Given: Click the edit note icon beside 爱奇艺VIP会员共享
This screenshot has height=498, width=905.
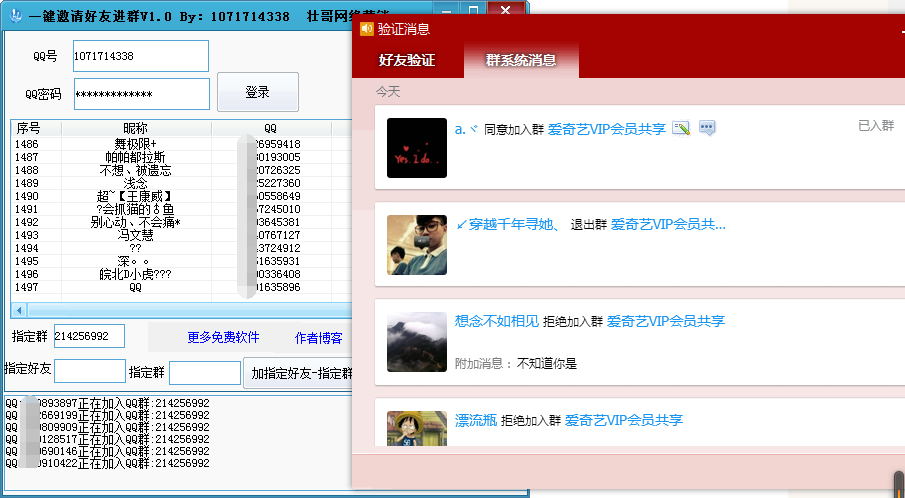Looking at the screenshot, I should pyautogui.click(x=681, y=128).
